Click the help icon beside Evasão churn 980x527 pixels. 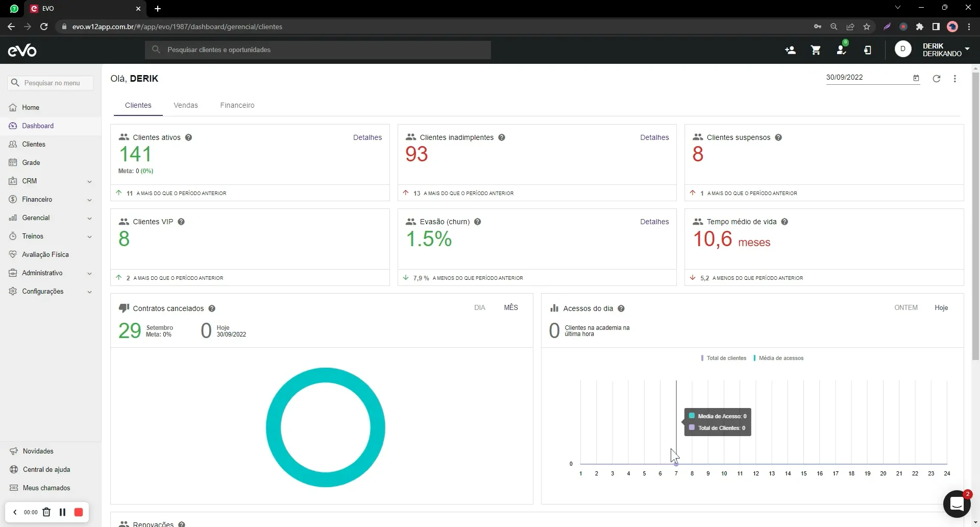click(x=478, y=222)
